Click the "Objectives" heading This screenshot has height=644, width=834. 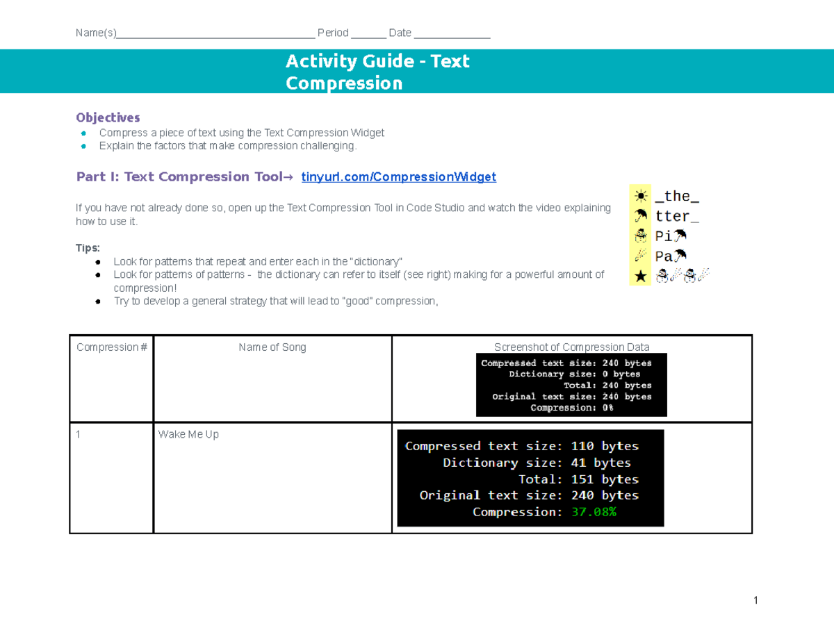tap(108, 117)
